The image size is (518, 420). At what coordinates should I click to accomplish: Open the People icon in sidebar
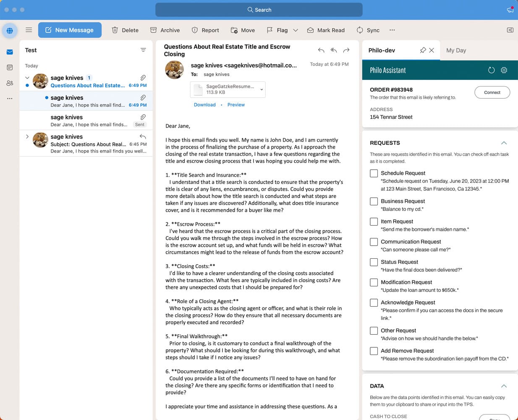(10, 83)
